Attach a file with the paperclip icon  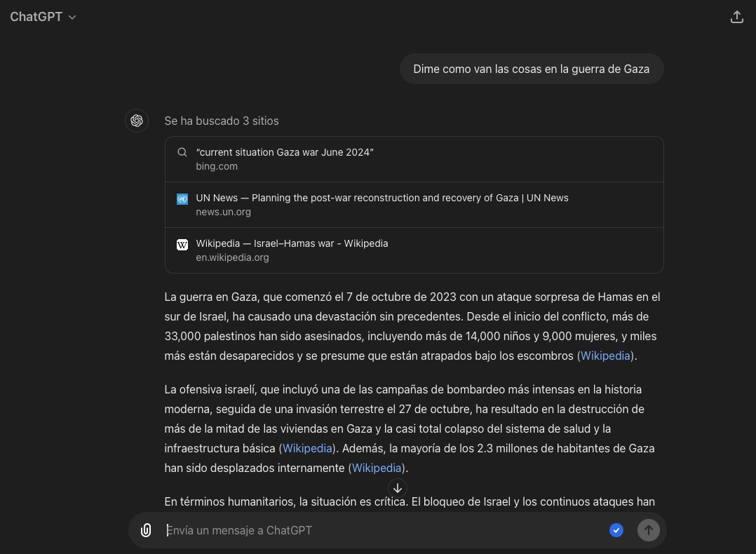[x=146, y=530]
